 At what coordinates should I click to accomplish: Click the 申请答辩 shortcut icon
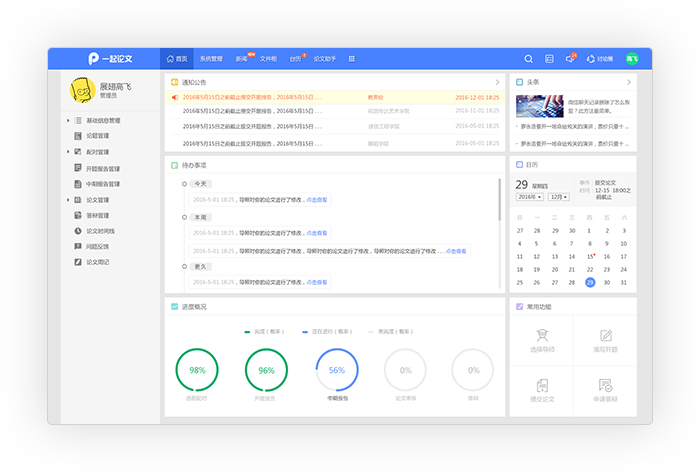point(605,390)
